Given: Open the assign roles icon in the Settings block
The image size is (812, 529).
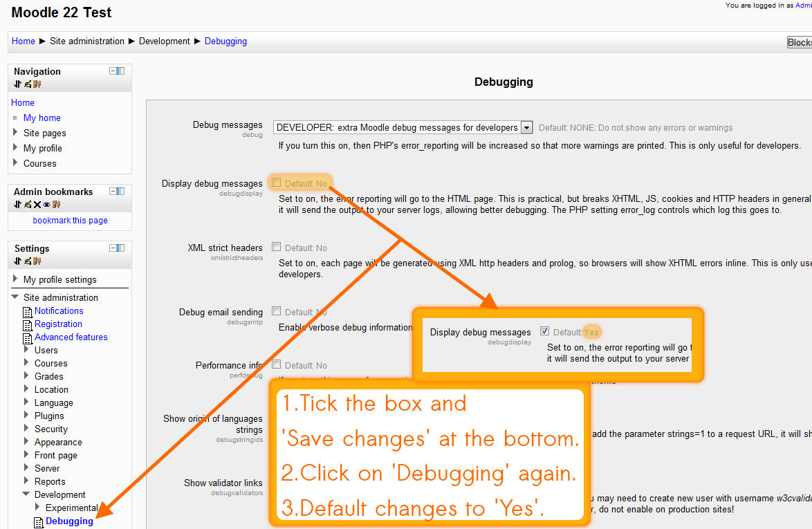Looking at the screenshot, I should (37, 261).
